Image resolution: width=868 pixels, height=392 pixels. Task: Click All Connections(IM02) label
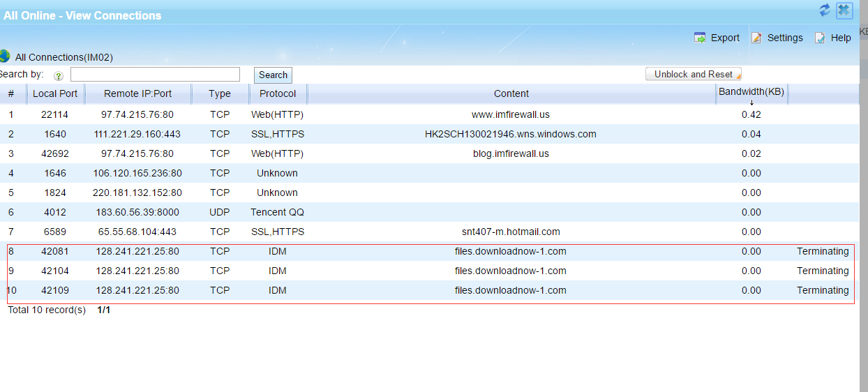pyautogui.click(x=64, y=57)
